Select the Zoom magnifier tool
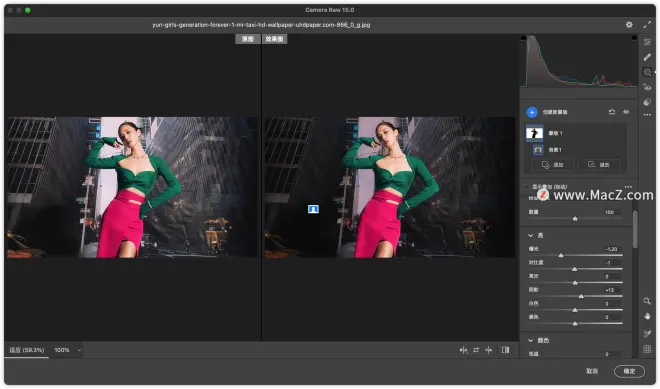The width and height of the screenshot is (660, 389). (647, 301)
